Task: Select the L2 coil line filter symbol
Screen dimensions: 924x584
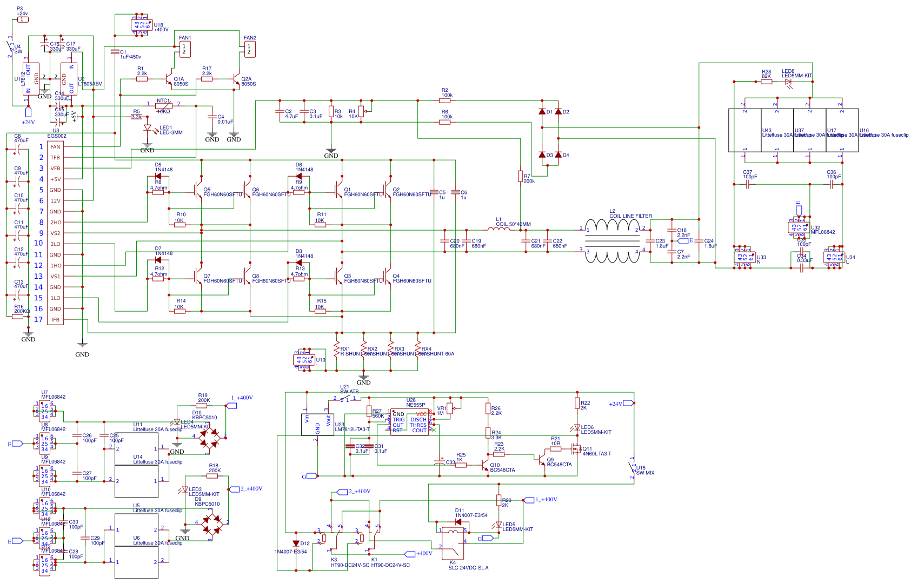Action: pos(612,241)
